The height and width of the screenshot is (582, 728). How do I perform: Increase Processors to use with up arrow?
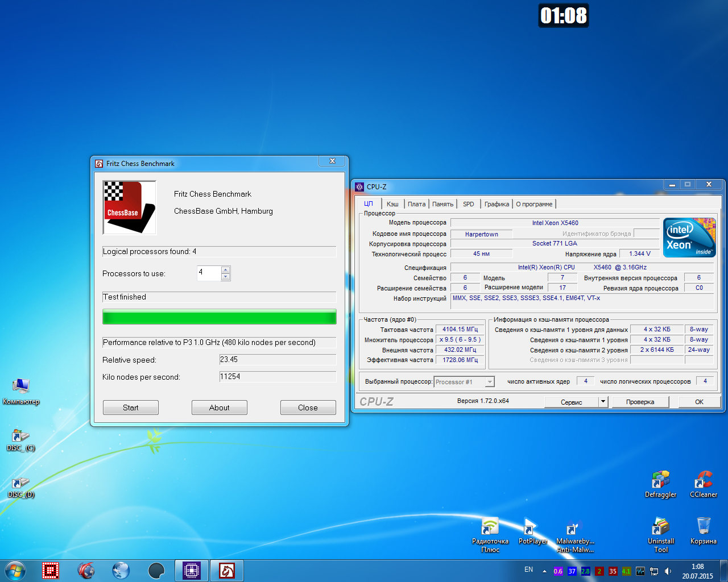click(226, 270)
